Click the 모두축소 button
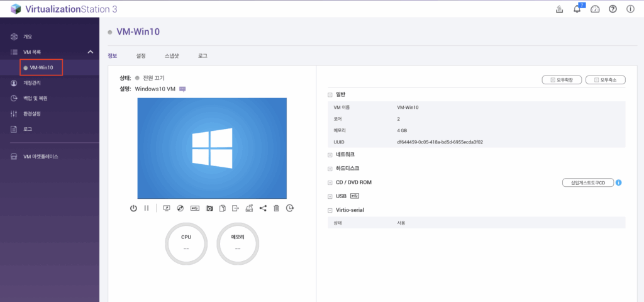644x302 pixels. pos(606,80)
